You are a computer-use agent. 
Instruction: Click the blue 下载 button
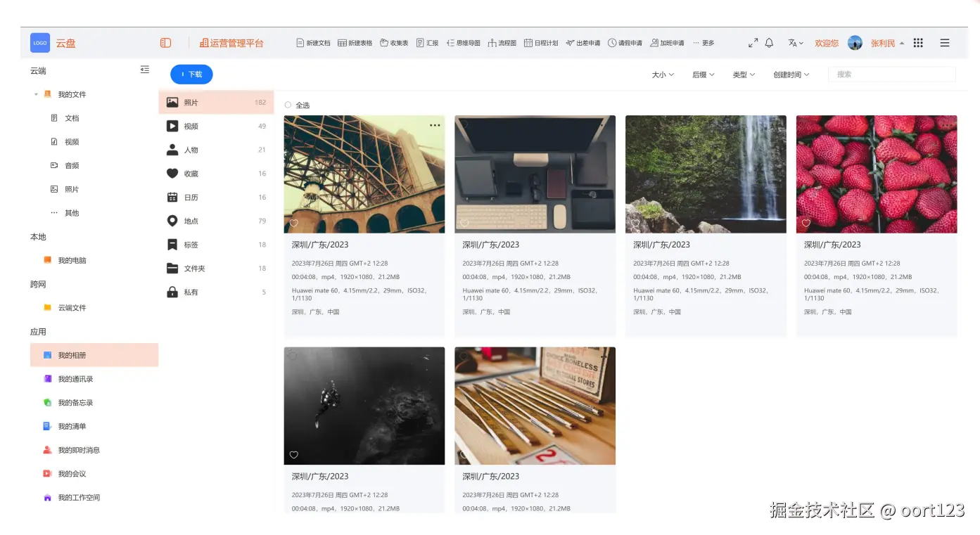[x=191, y=74]
